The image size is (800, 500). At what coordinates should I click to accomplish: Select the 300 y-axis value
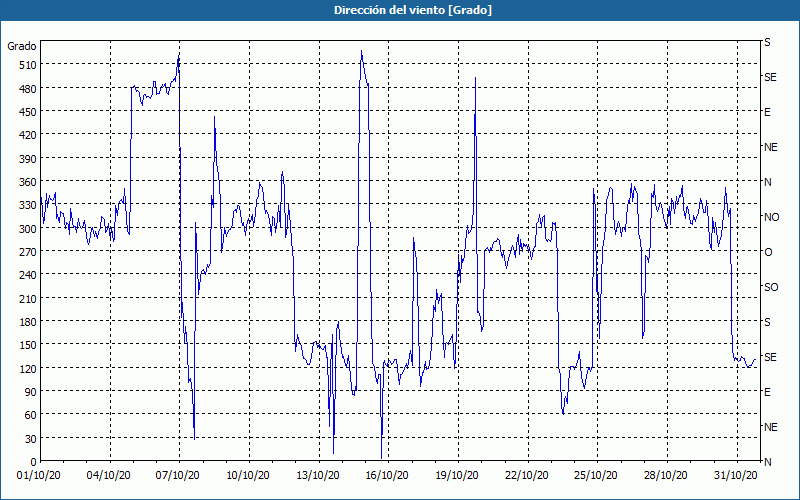pyautogui.click(x=27, y=229)
